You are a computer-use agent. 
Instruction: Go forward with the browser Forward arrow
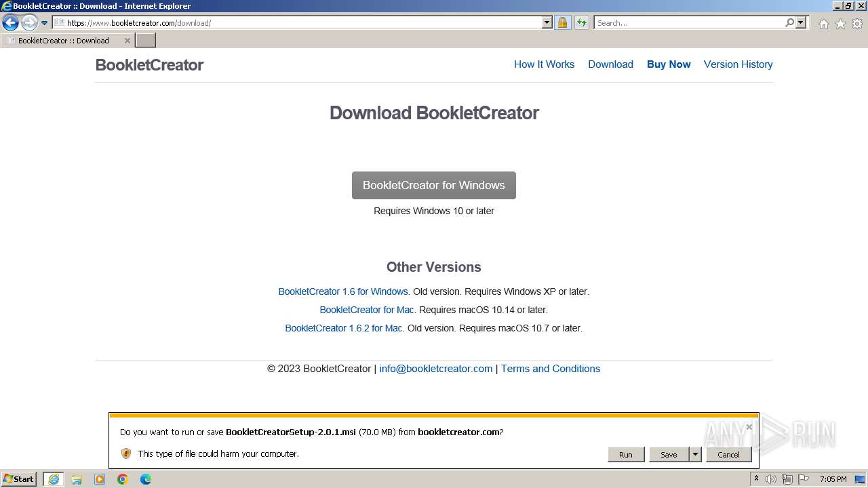click(x=29, y=23)
